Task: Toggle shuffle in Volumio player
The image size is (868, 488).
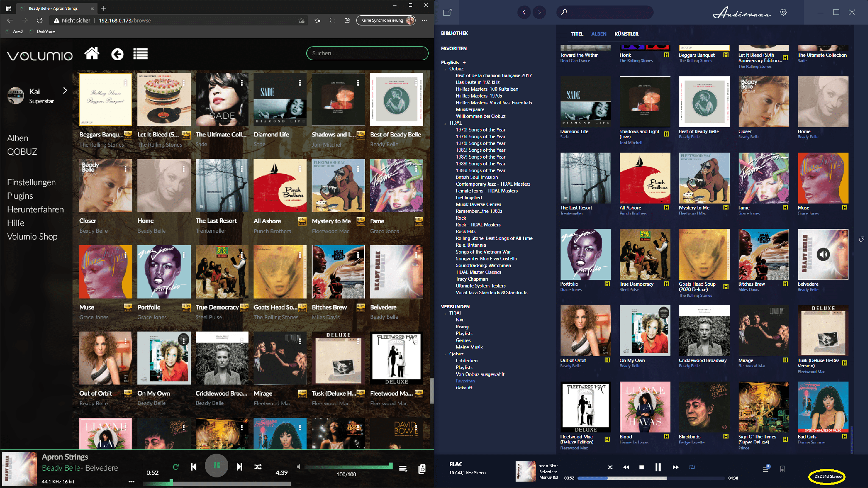Action: click(x=258, y=466)
